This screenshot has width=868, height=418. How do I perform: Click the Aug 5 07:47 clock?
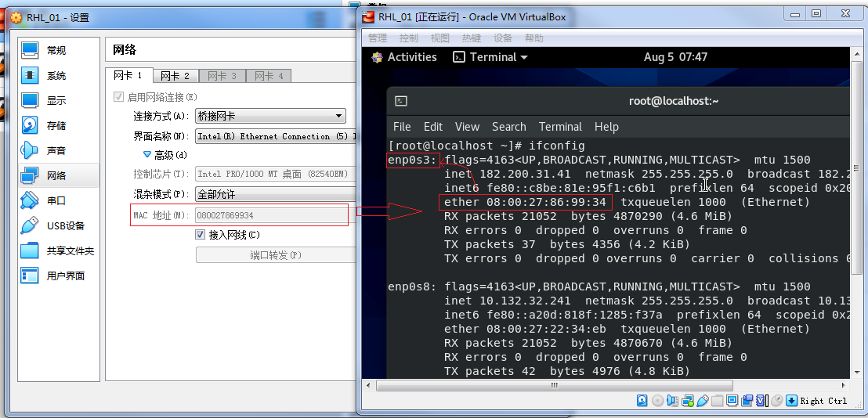pyautogui.click(x=675, y=57)
